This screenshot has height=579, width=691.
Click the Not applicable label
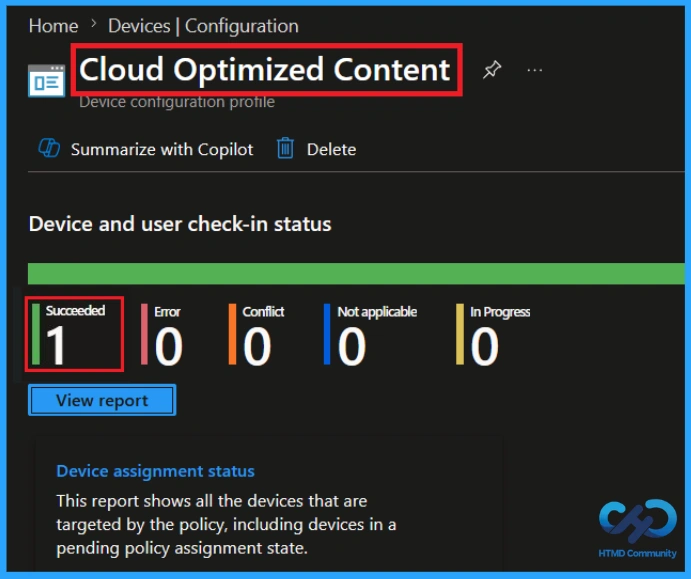(x=377, y=312)
